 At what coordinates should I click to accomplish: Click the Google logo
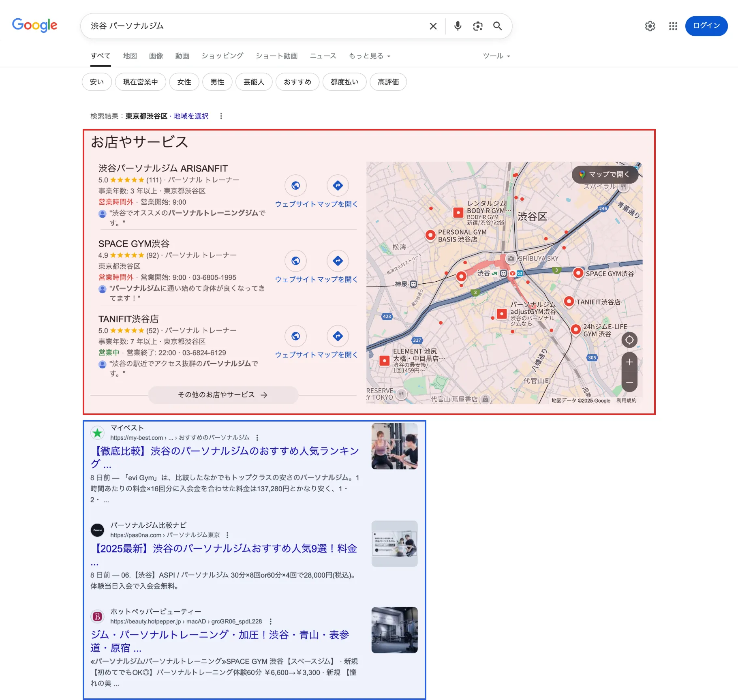click(35, 26)
